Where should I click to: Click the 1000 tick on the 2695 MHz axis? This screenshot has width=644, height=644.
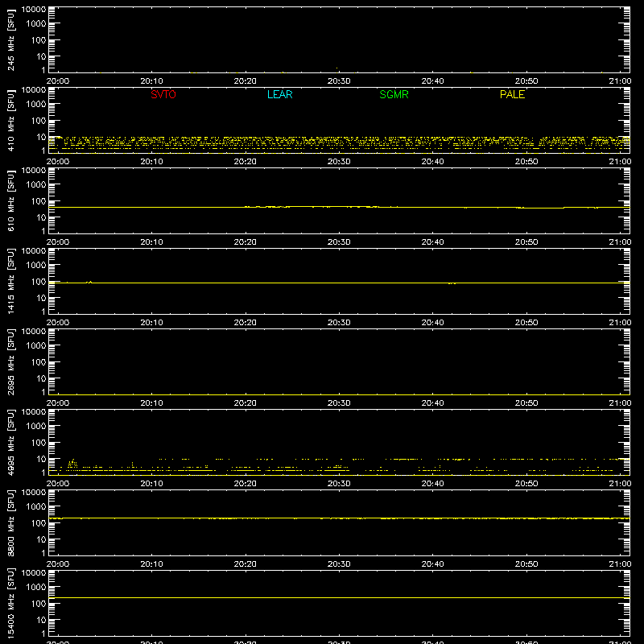36,346
